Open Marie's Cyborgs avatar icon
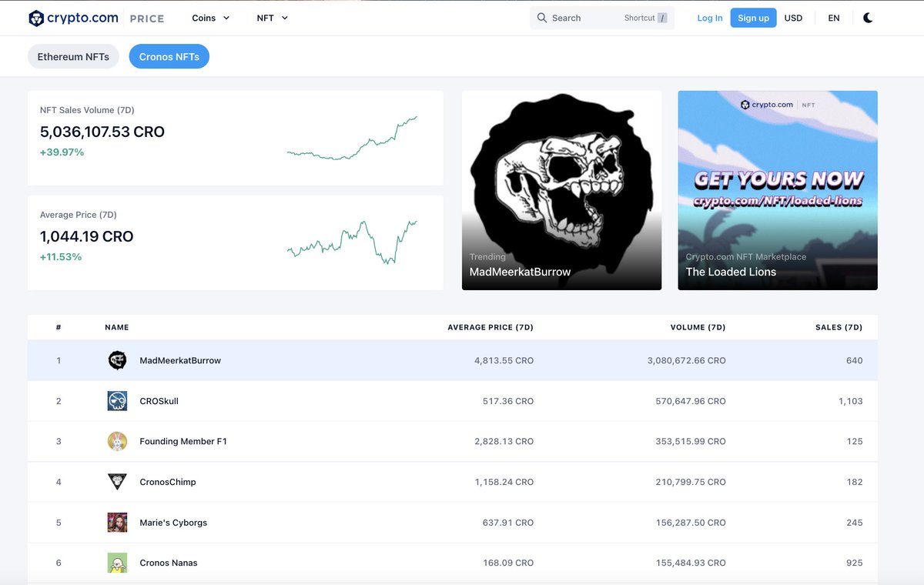924x585 pixels. coord(117,523)
